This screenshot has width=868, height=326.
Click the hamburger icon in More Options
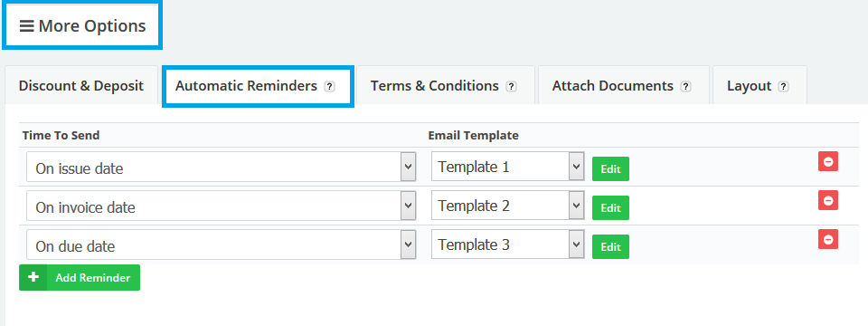point(26,26)
